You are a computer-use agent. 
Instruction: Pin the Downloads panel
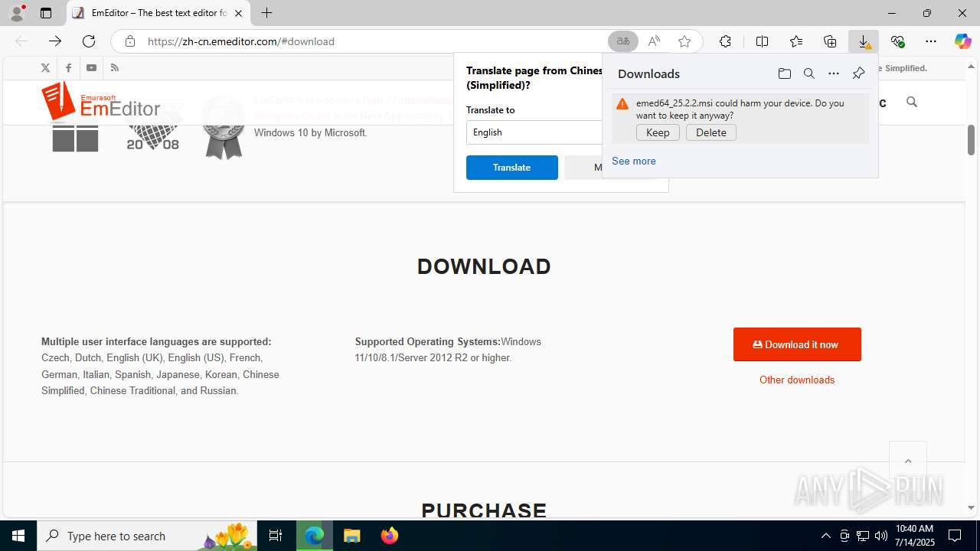click(858, 73)
